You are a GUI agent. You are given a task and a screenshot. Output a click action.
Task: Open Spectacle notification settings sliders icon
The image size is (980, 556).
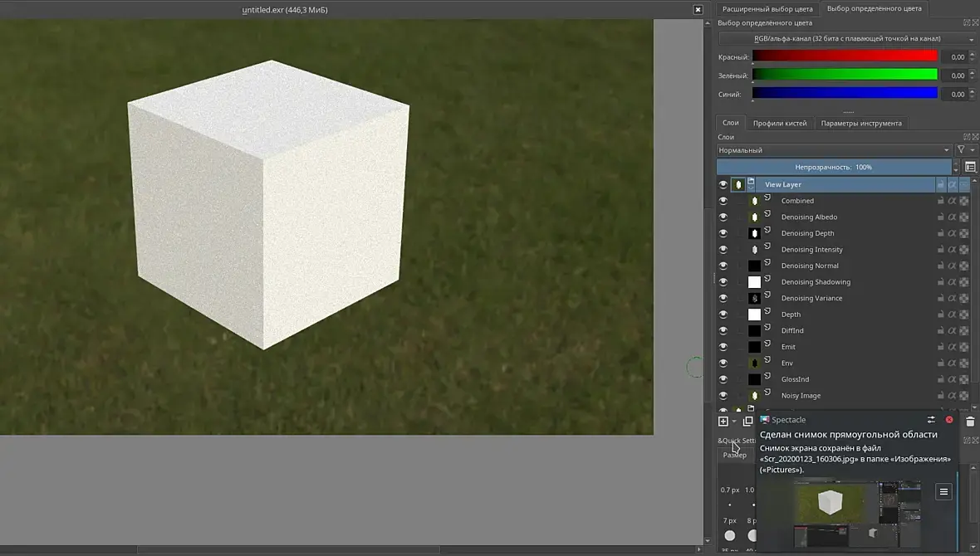point(931,420)
